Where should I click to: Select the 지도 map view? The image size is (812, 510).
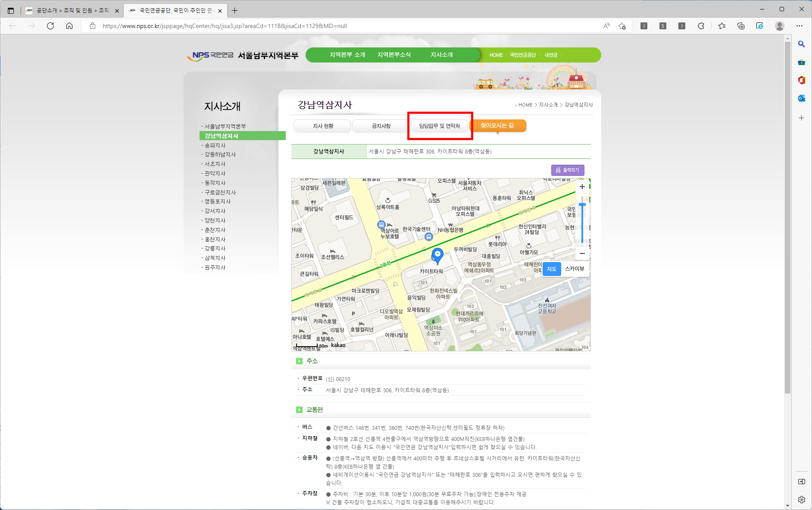pyautogui.click(x=551, y=269)
